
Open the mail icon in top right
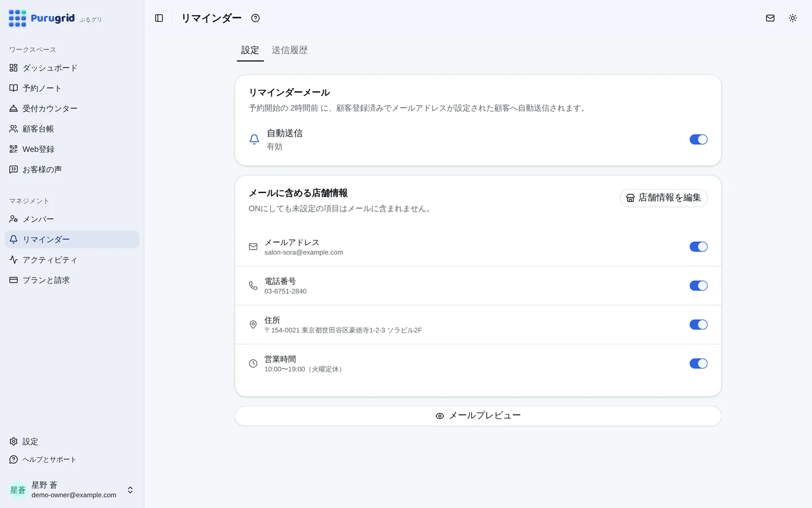[770, 18]
